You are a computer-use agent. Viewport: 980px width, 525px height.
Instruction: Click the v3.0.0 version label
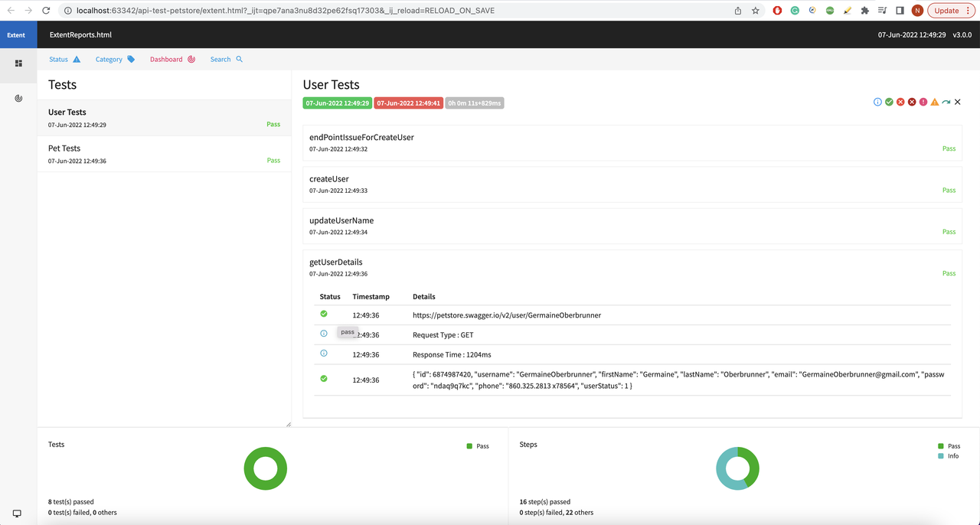pyautogui.click(x=962, y=35)
